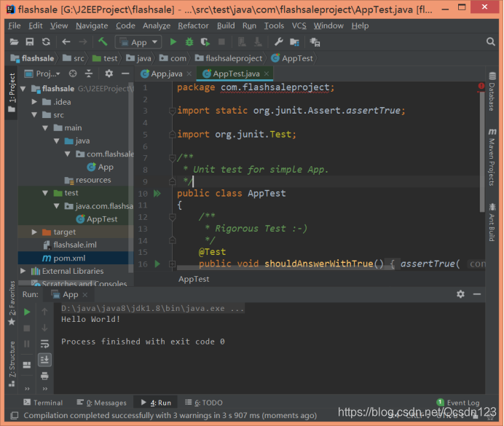Toggle tool window buttons at bottom-left corner
The width and height of the screenshot is (504, 426).
pyautogui.click(x=14, y=416)
